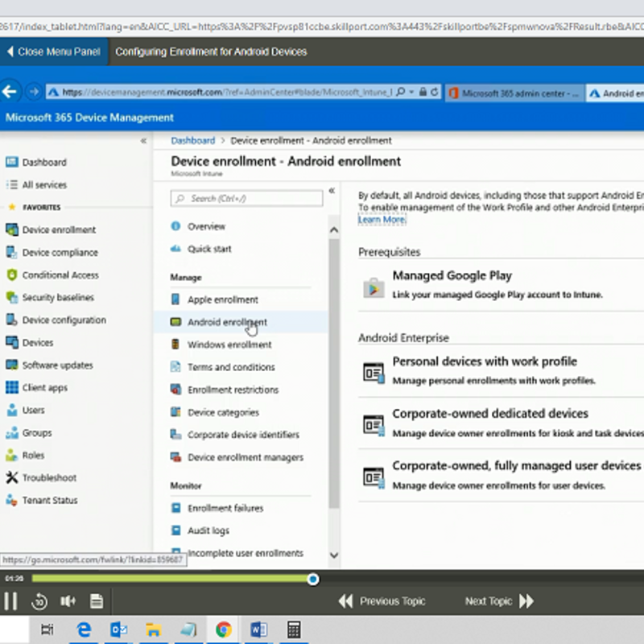Open Devices in the sidebar
This screenshot has height=644, width=644.
click(x=30, y=343)
